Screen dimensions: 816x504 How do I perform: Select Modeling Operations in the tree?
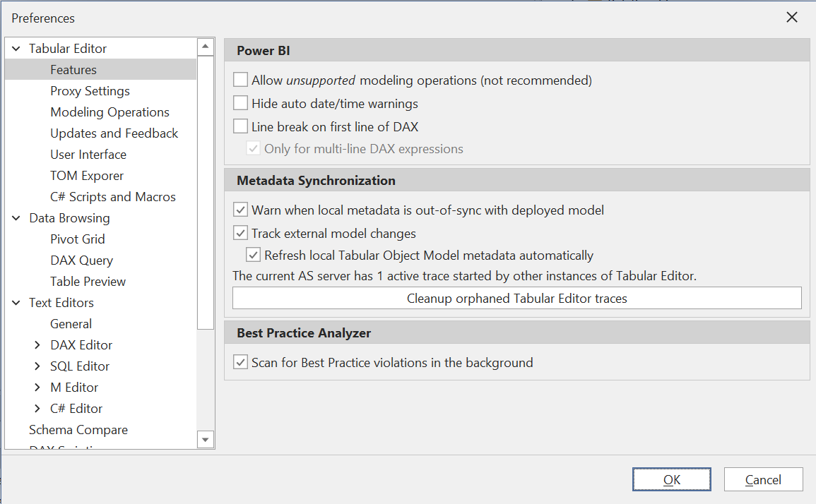(110, 112)
